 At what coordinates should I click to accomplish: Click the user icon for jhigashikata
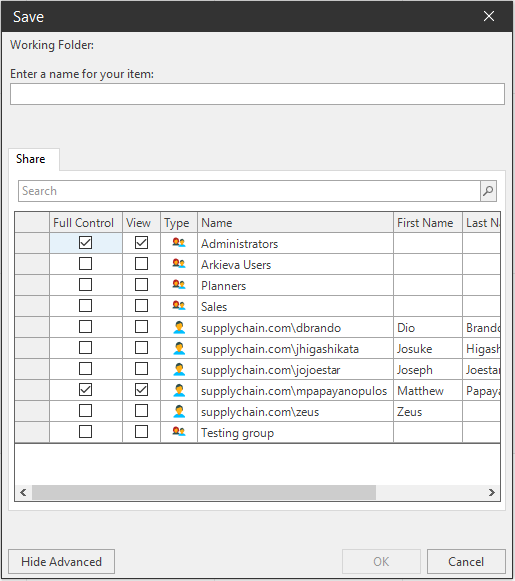pyautogui.click(x=179, y=348)
